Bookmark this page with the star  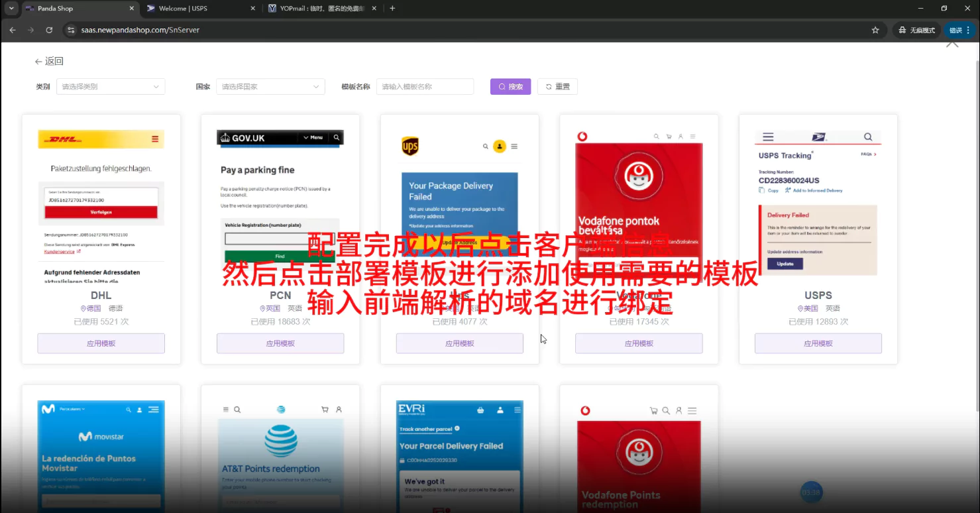(x=875, y=30)
